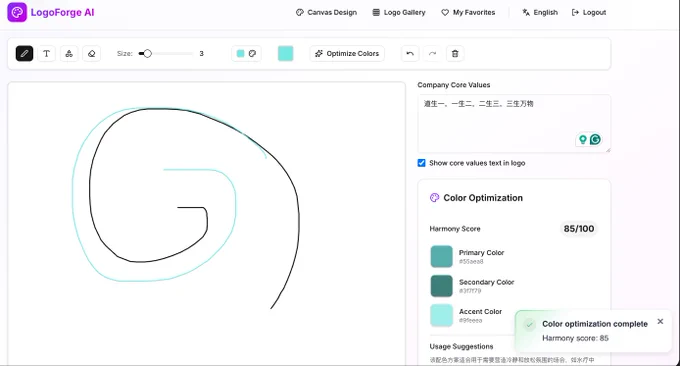Click the Company Core Values text area
Viewport: 680px width, 366px height.
coord(514,123)
